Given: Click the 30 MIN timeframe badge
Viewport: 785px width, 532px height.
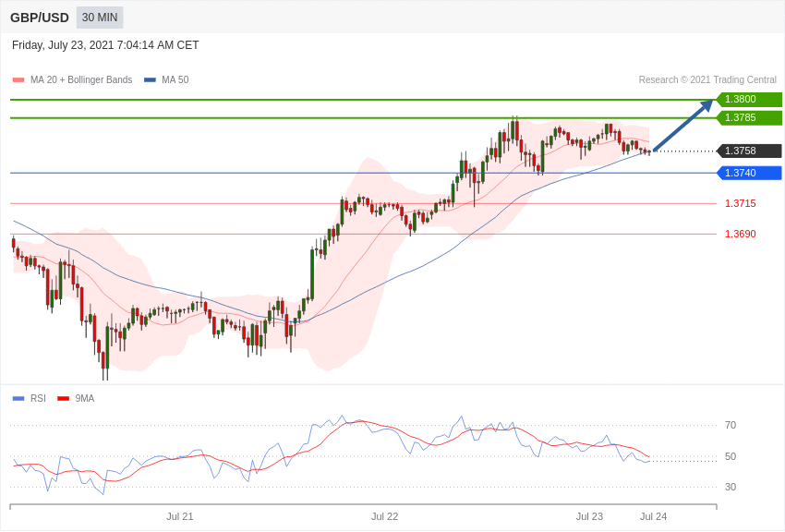Looking at the screenshot, I should click(x=100, y=18).
